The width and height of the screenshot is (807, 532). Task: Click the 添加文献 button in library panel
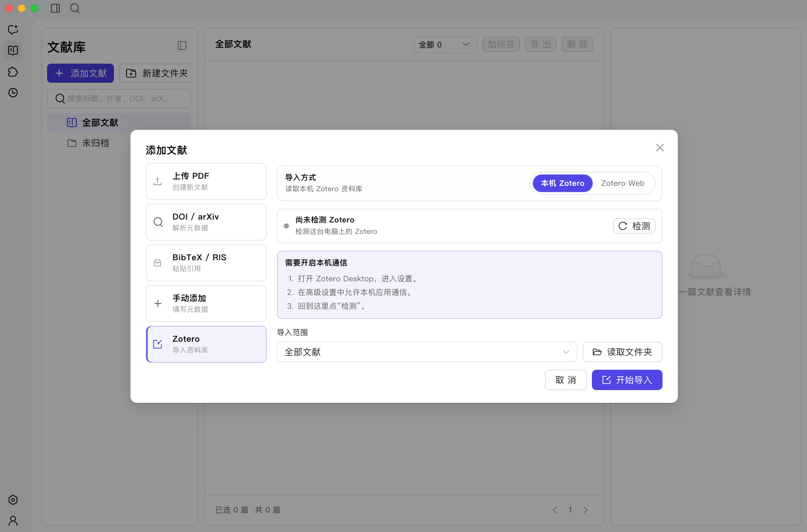(x=81, y=73)
